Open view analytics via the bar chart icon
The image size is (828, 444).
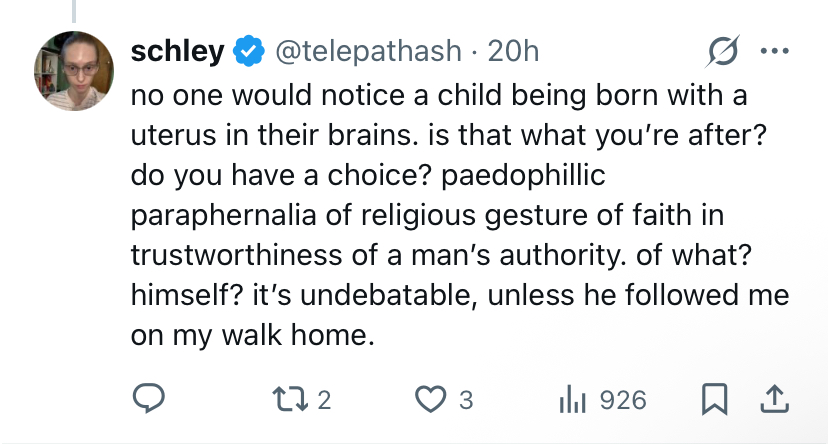click(x=572, y=399)
